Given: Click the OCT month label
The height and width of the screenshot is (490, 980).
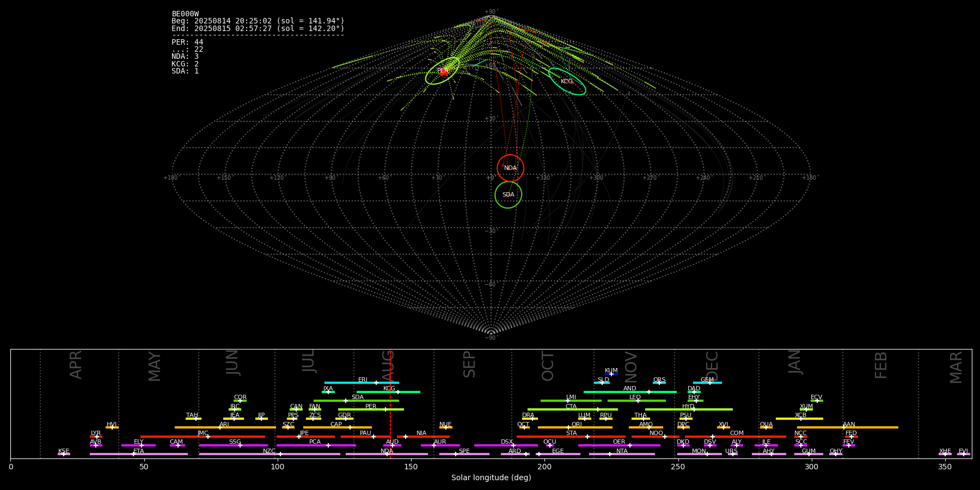Looking at the screenshot, I should point(548,366).
